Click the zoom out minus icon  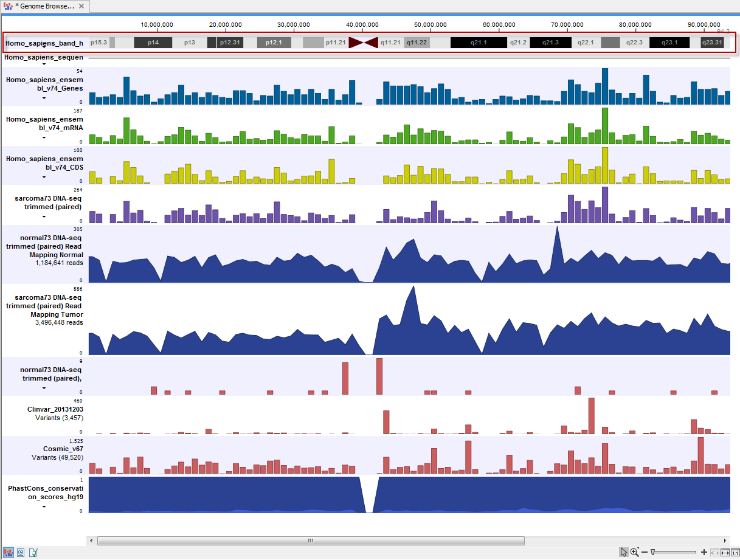tap(644, 552)
